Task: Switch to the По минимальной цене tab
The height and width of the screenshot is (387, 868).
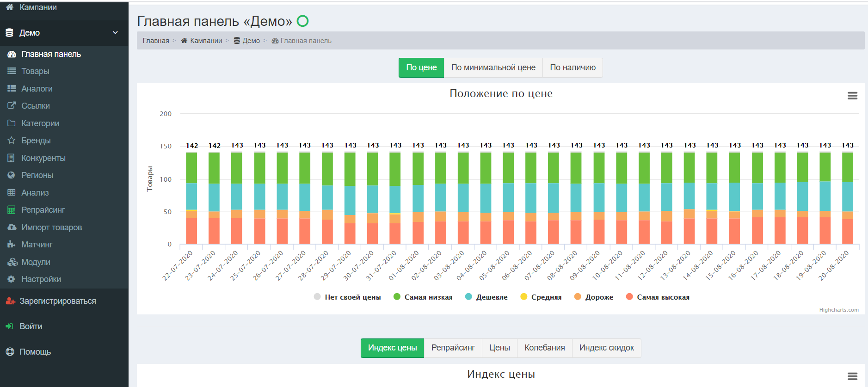Action: [493, 68]
